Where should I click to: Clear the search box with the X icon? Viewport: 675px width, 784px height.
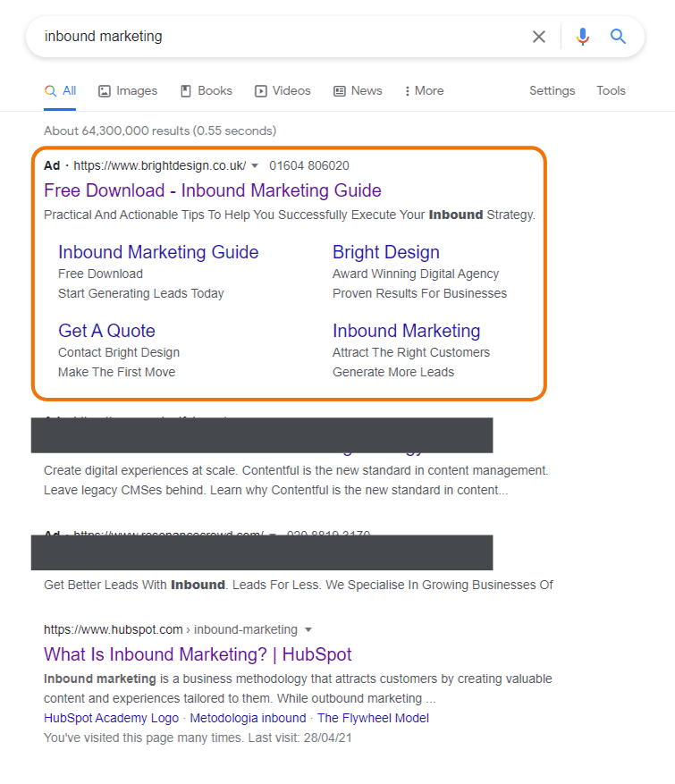[x=538, y=37]
